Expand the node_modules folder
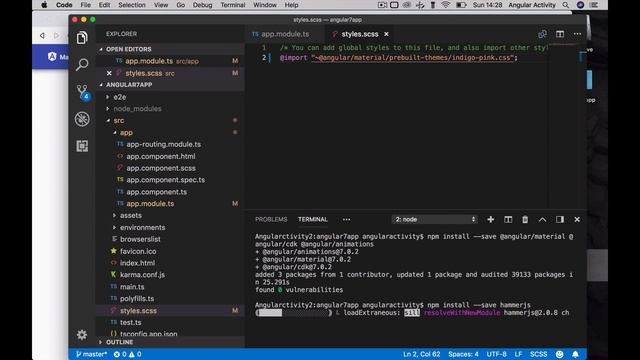This screenshot has width=640, height=360. click(137, 109)
